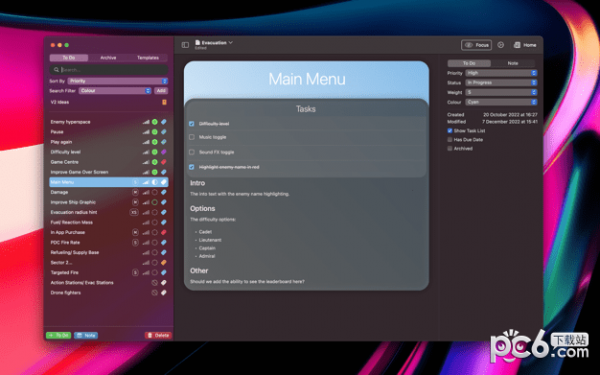Click the red tag icon on Game Centre
The width and height of the screenshot is (600, 375).
164,162
